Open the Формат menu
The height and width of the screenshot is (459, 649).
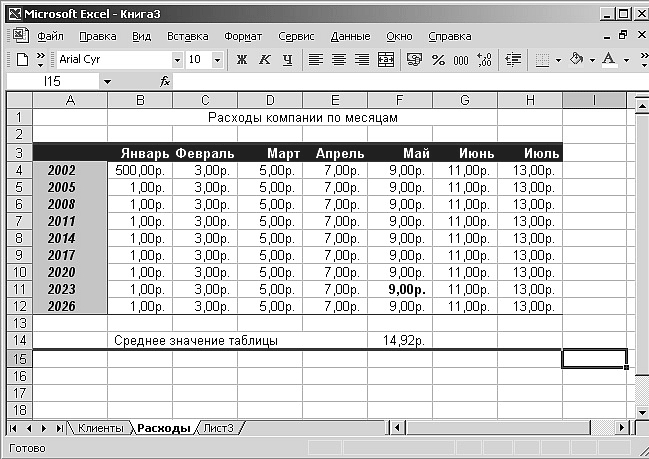pos(243,36)
